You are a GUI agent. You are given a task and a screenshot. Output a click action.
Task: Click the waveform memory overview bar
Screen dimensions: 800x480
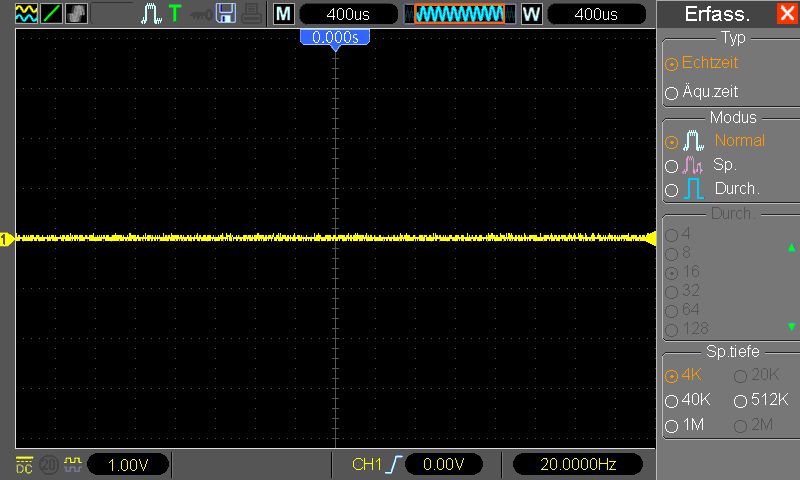[x=460, y=14]
